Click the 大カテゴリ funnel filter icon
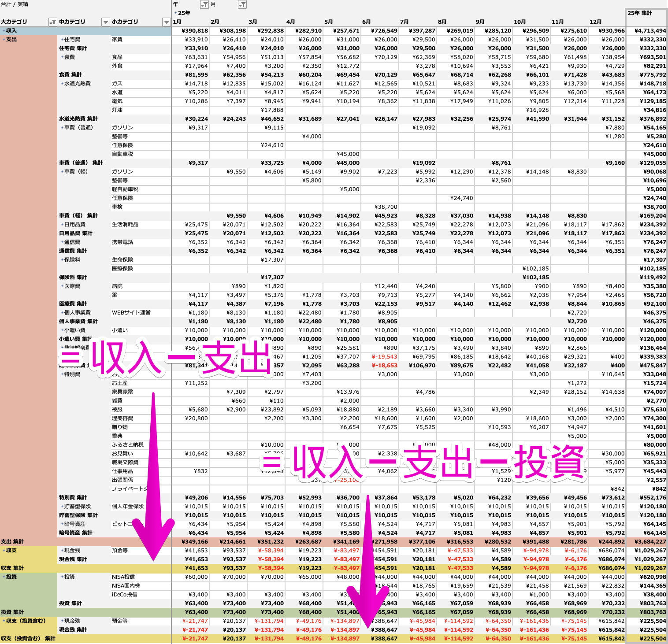Screen dimensions: 668x644 52,22
